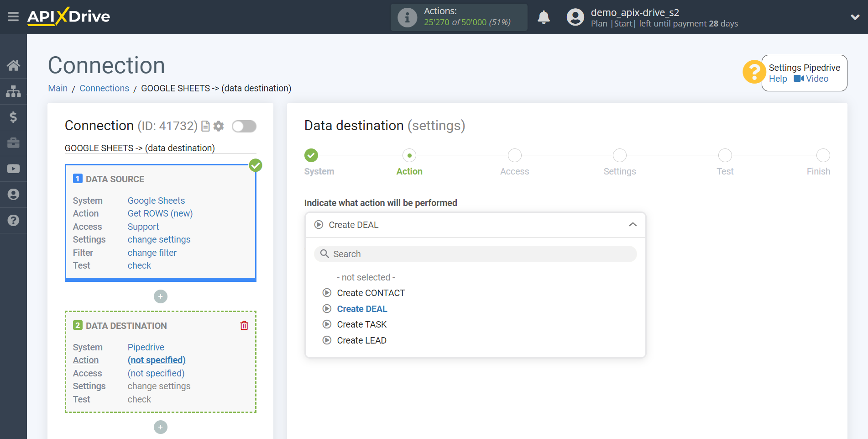
Task: Click the DATA DESTINATION block header
Action: [126, 326]
